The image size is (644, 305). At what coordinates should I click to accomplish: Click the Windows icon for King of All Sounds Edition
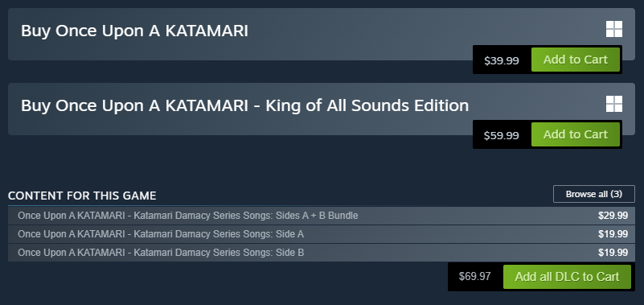tap(614, 104)
